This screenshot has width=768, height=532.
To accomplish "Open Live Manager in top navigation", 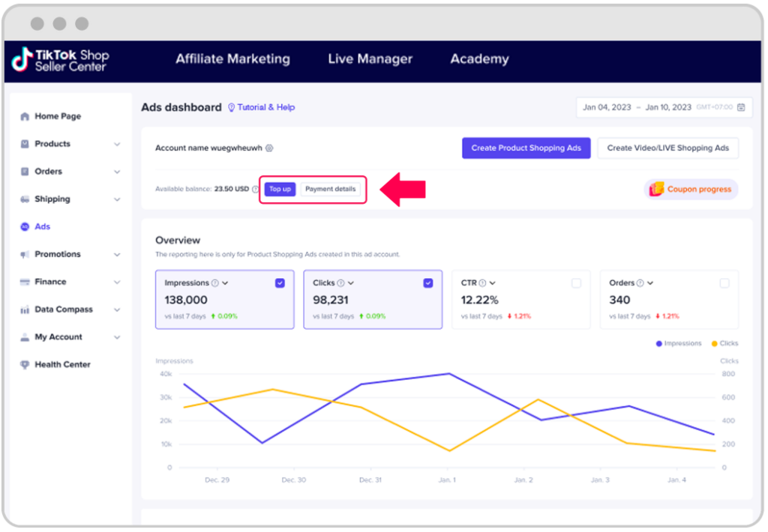I will click(x=370, y=59).
